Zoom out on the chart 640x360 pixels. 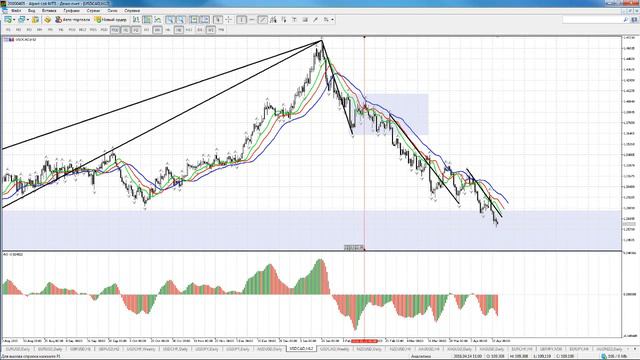coord(180,20)
